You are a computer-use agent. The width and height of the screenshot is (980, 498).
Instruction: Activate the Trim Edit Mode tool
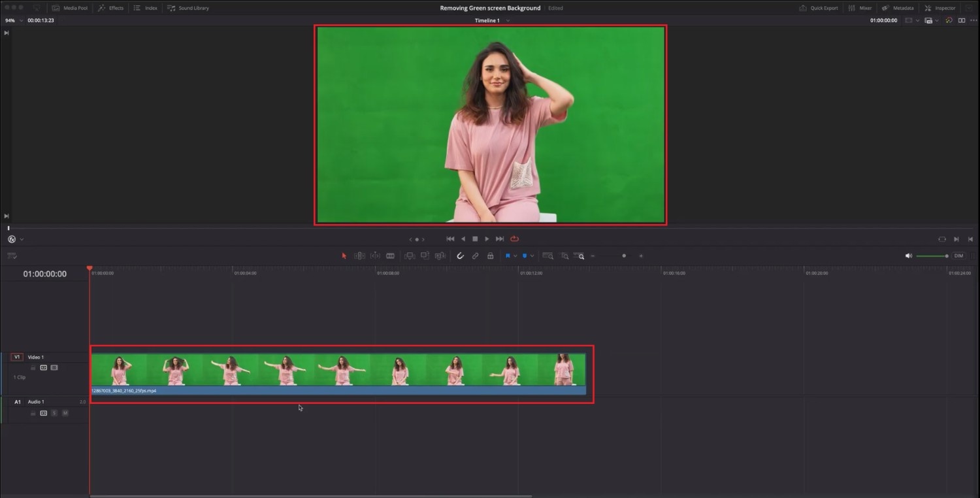point(360,256)
